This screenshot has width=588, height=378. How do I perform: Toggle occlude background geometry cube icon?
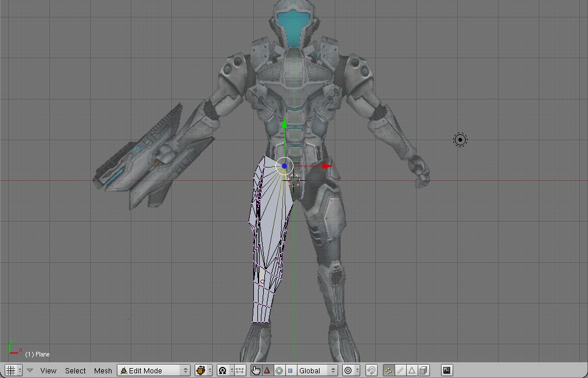424,370
